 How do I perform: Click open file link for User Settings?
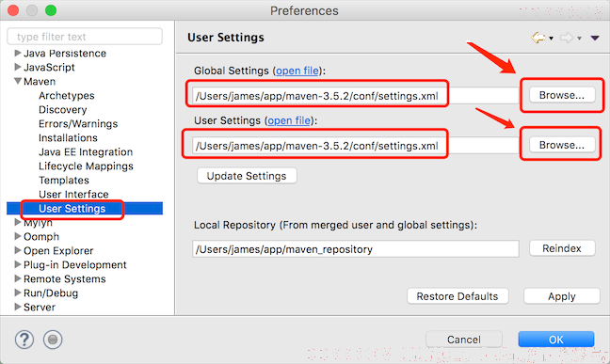coord(289,120)
